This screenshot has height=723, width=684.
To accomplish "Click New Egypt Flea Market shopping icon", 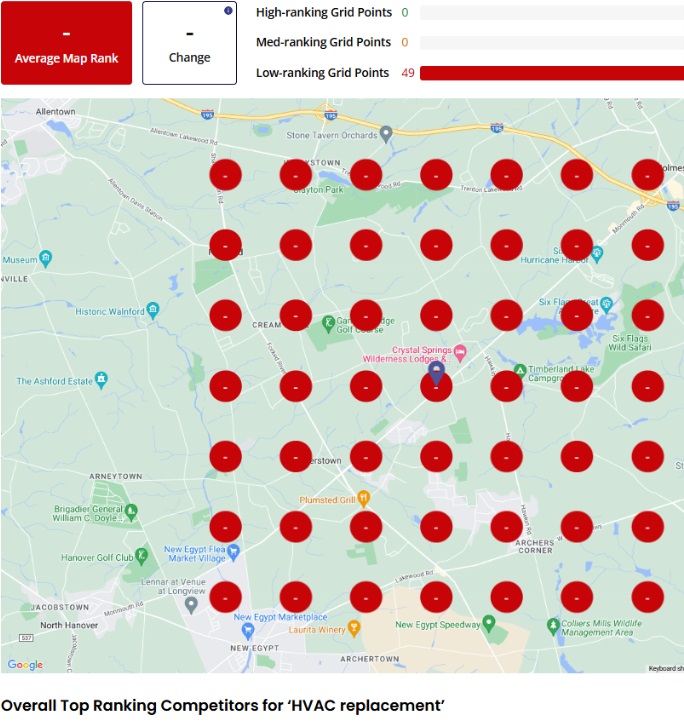I will [234, 552].
